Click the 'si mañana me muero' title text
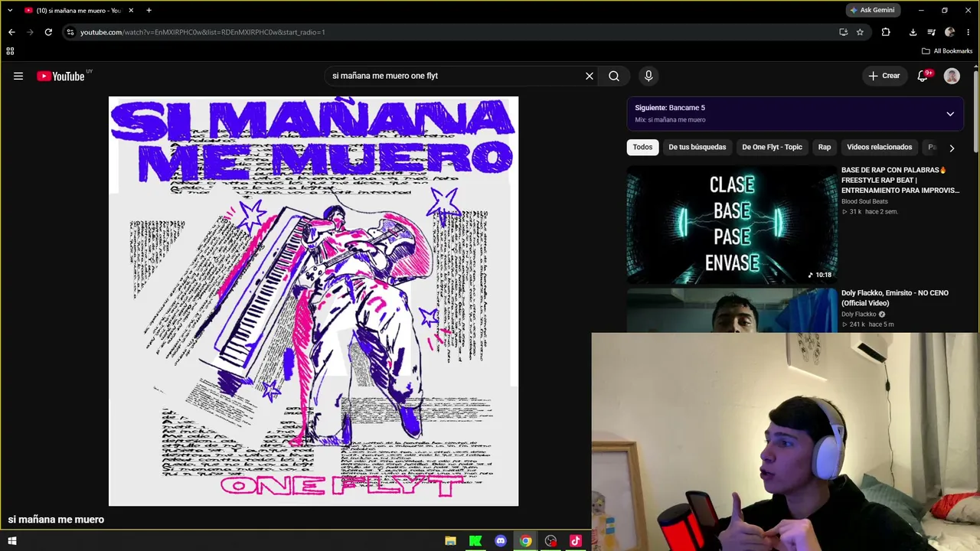Image resolution: width=980 pixels, height=551 pixels. [56, 520]
